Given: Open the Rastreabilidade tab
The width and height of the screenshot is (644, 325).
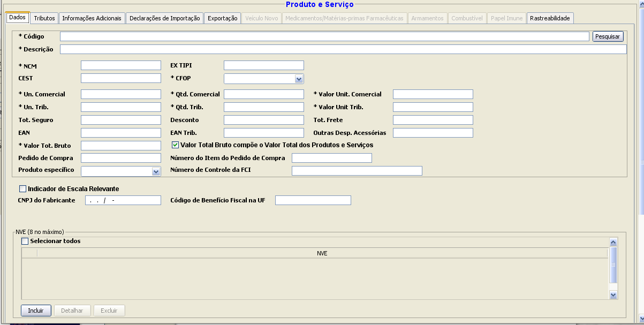Looking at the screenshot, I should point(549,18).
